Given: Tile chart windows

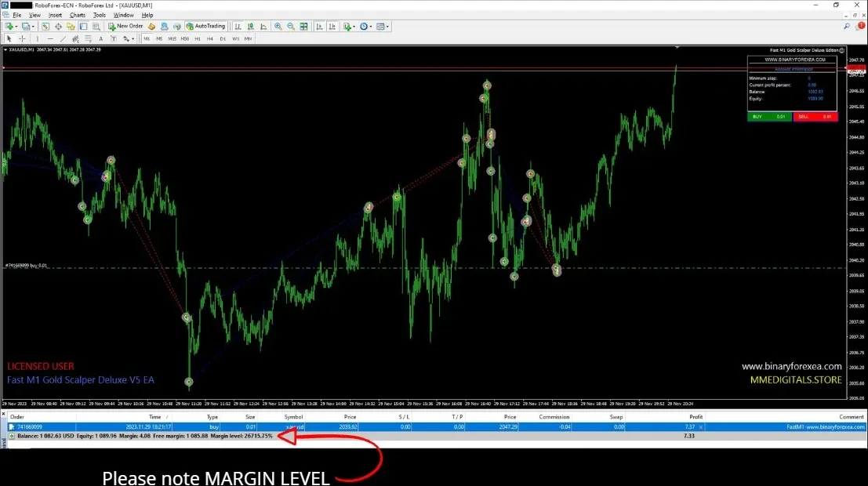Looking at the screenshot, I should (303, 26).
